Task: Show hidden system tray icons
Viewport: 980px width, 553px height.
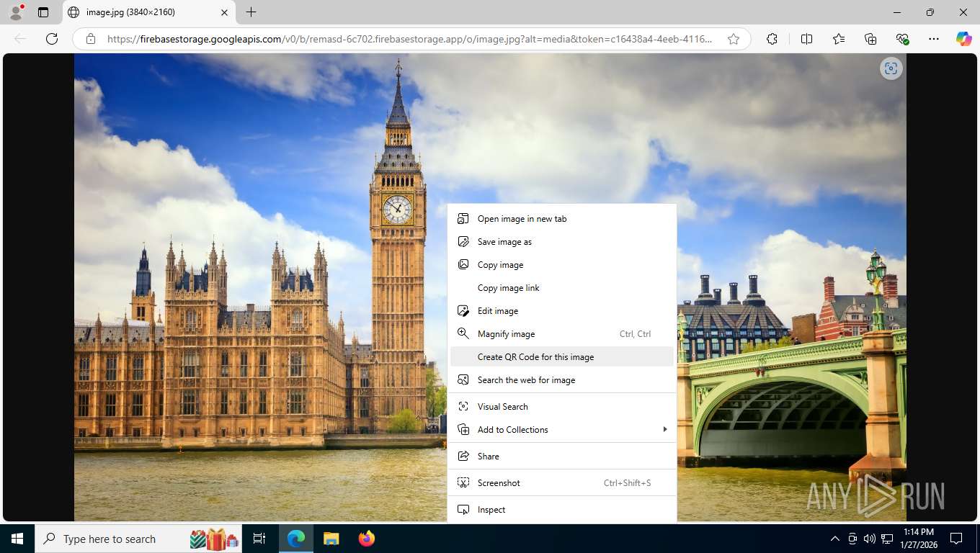Action: [835, 539]
